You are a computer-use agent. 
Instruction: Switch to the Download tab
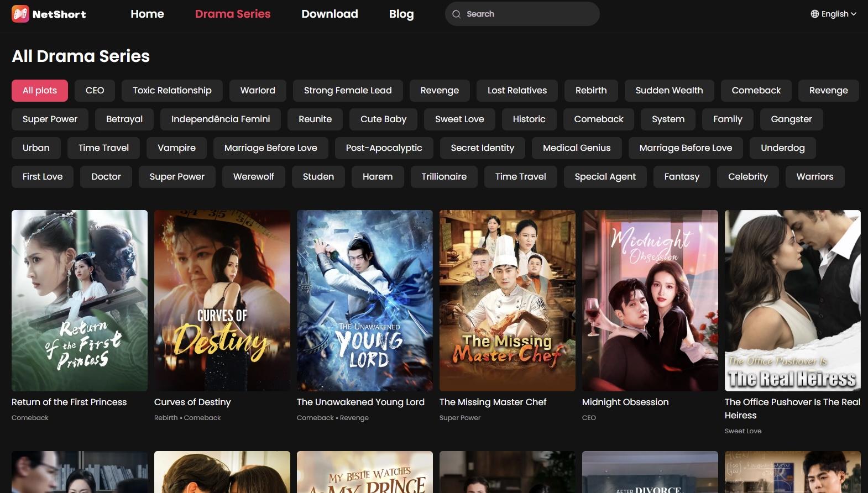point(330,14)
